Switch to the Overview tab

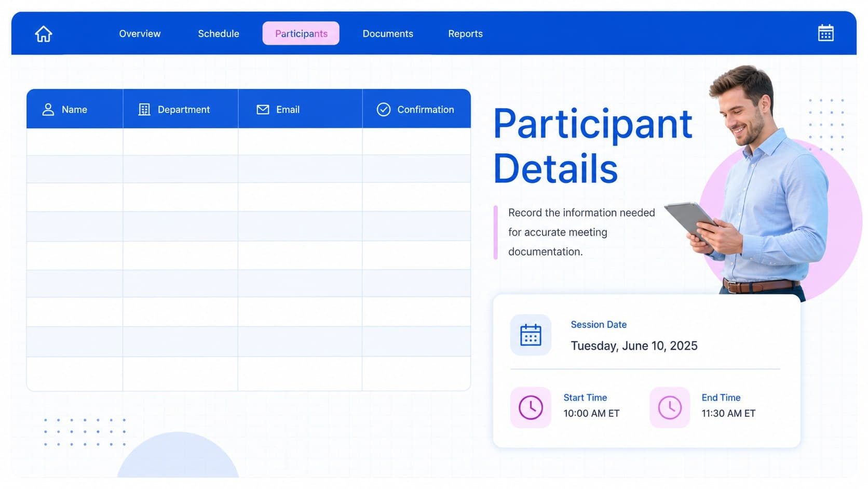point(140,34)
